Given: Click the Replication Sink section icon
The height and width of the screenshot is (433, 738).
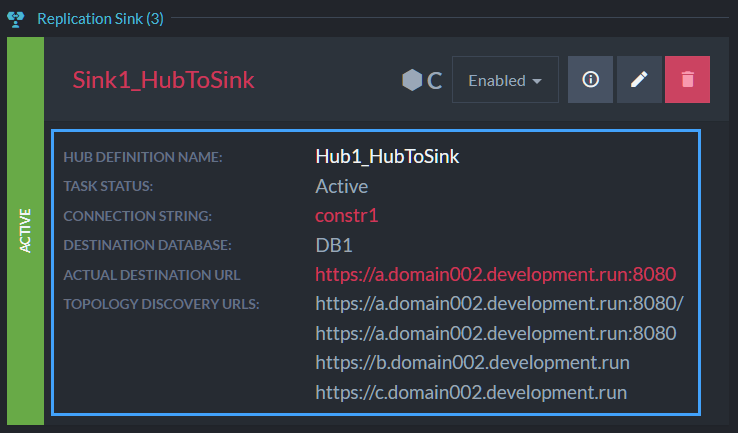Looking at the screenshot, I should [16, 19].
